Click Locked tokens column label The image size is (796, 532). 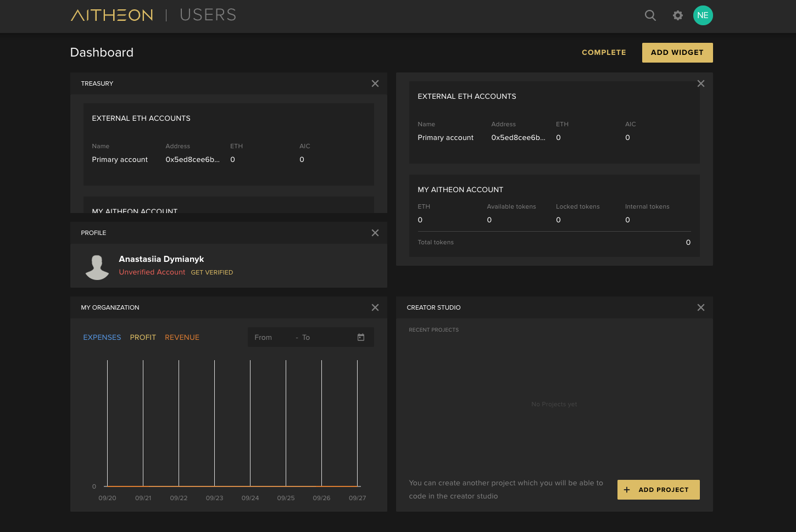click(578, 206)
